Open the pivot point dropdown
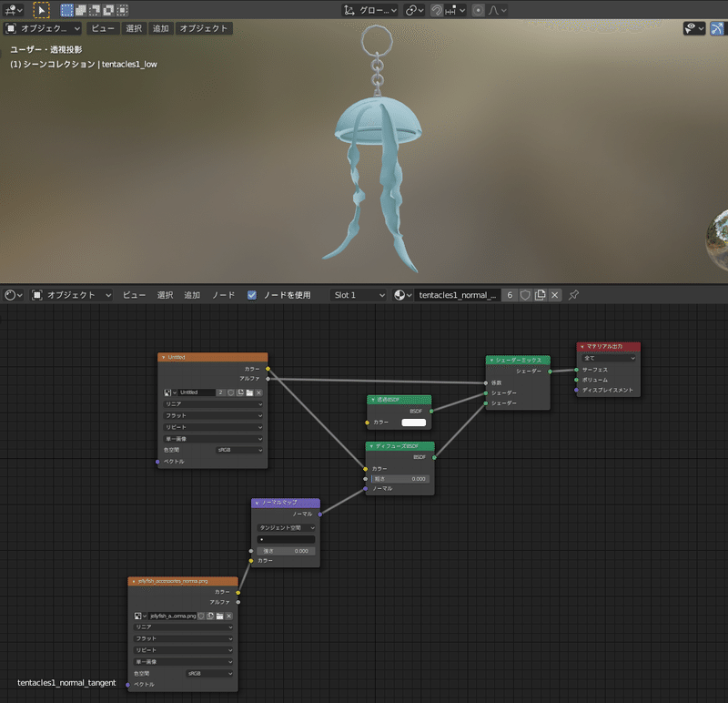The height and width of the screenshot is (703, 728). point(414,10)
